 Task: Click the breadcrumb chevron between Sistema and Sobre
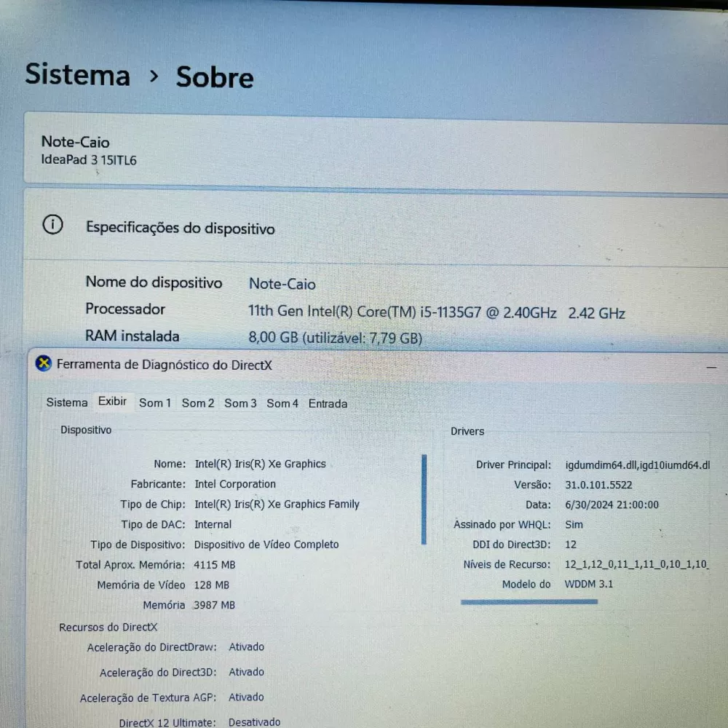point(154,76)
